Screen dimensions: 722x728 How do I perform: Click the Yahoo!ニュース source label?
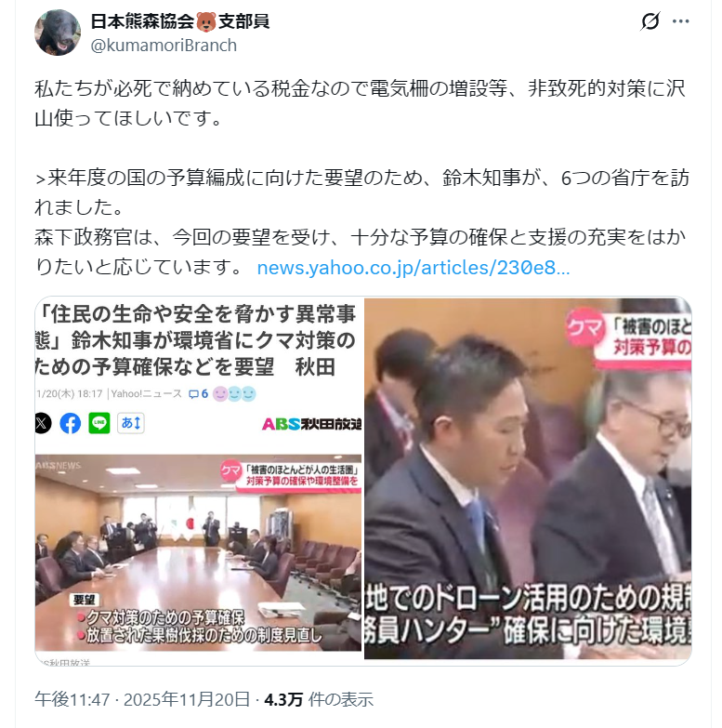[146, 394]
